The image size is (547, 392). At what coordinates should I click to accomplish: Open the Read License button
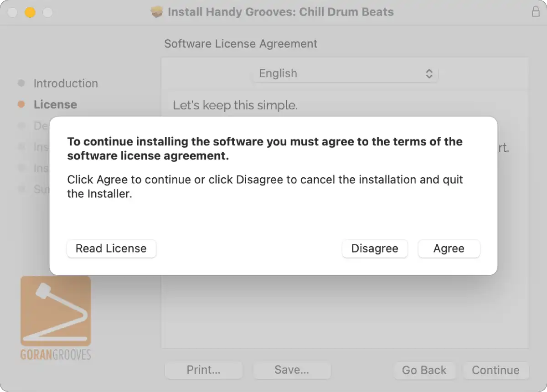pos(111,249)
